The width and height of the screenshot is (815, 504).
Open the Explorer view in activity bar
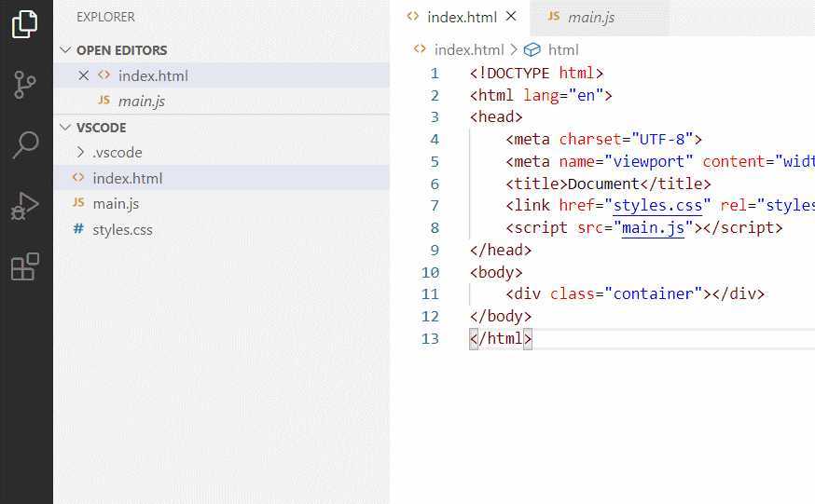point(24,24)
